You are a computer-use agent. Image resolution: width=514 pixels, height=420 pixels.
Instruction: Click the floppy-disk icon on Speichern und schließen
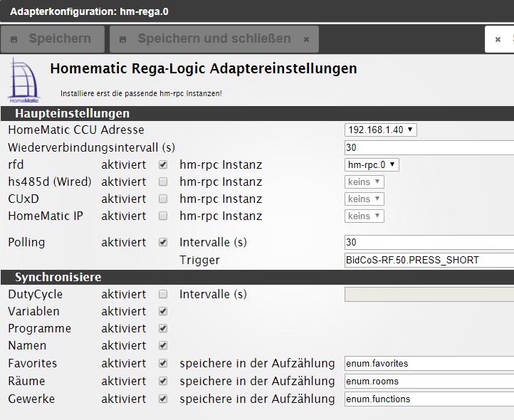click(x=122, y=39)
